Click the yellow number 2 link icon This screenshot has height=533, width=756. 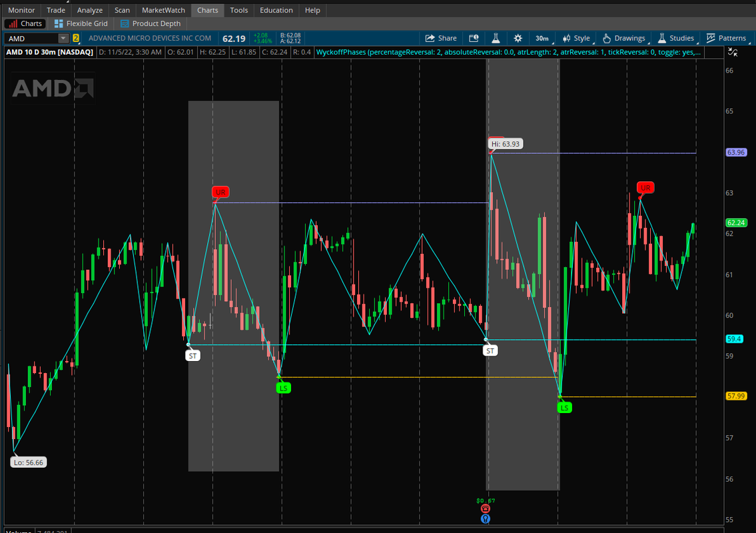click(76, 38)
